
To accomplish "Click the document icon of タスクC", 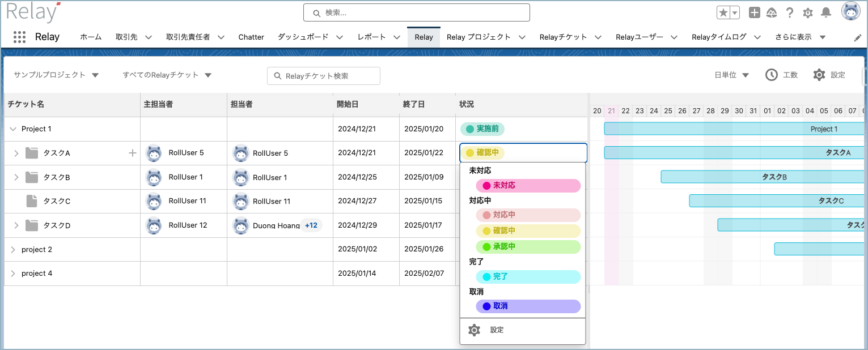I will [32, 201].
